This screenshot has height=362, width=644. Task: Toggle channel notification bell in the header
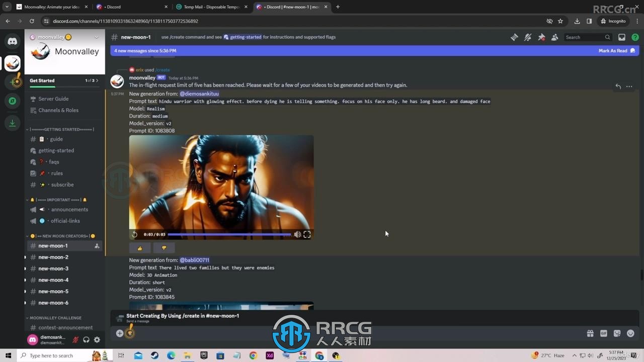528,37
